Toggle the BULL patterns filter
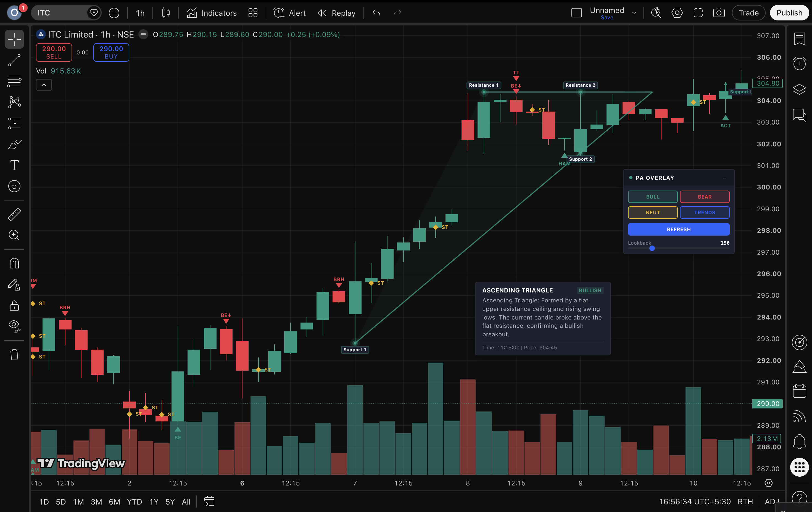Screen dimensions: 812x512 pos(652,197)
